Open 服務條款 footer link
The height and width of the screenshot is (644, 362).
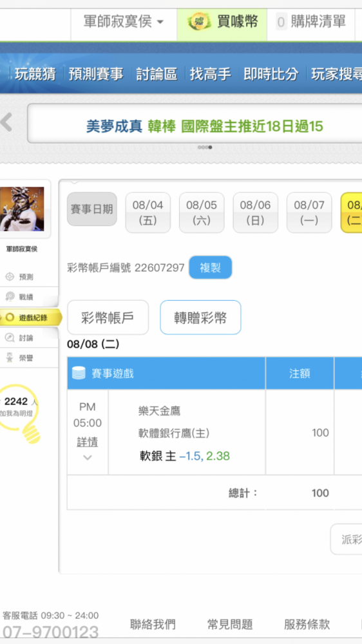307,625
